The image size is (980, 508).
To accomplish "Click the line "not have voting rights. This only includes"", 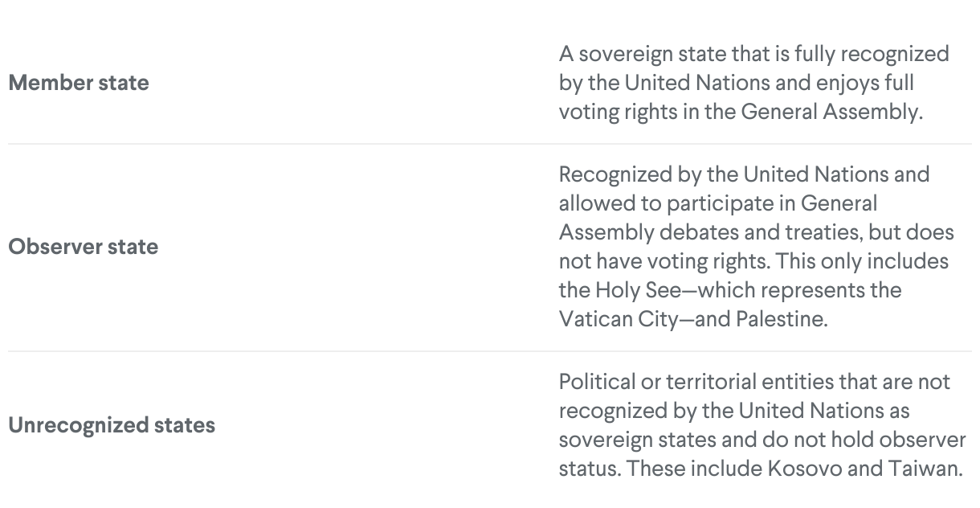I will coord(753,261).
